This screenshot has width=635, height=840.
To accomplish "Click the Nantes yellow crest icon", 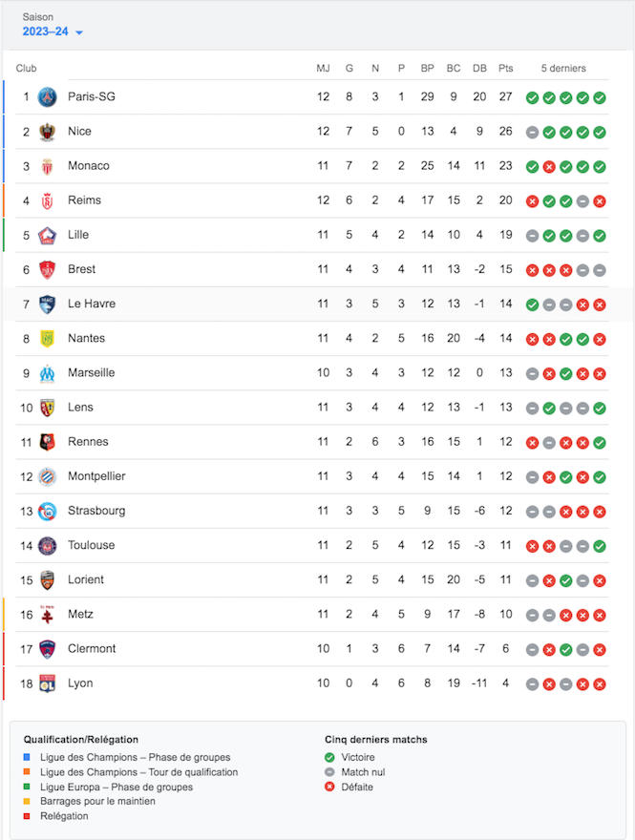I will point(47,339).
